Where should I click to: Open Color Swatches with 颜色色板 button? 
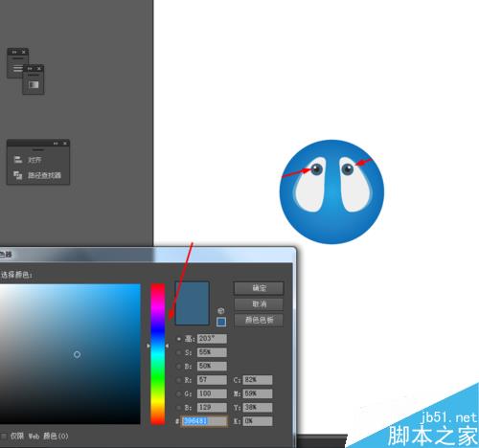click(x=259, y=320)
